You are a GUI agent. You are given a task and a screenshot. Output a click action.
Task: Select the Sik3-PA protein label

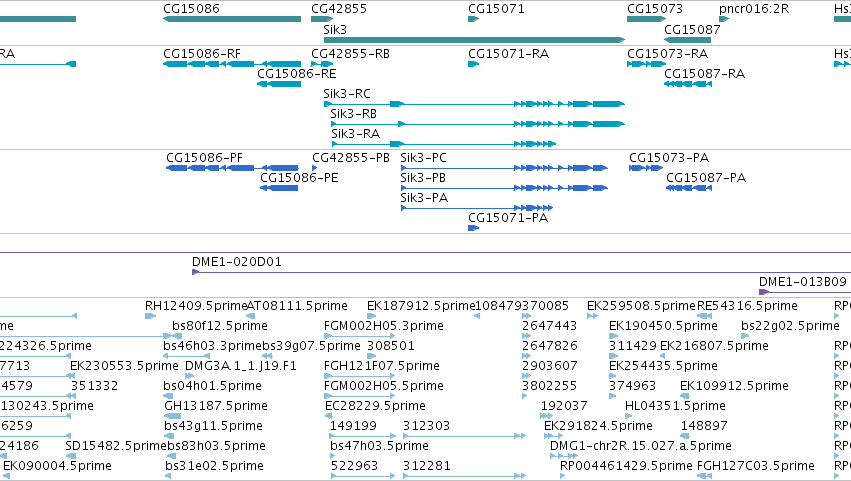[424, 198]
